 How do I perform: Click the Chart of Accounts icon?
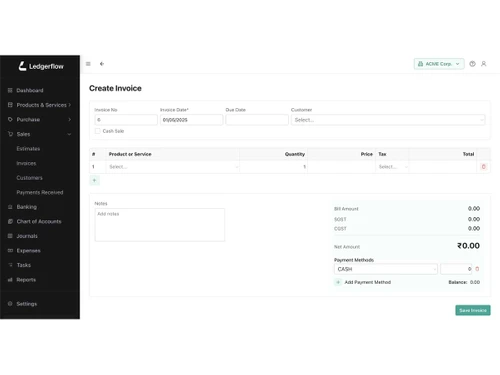pos(10,221)
